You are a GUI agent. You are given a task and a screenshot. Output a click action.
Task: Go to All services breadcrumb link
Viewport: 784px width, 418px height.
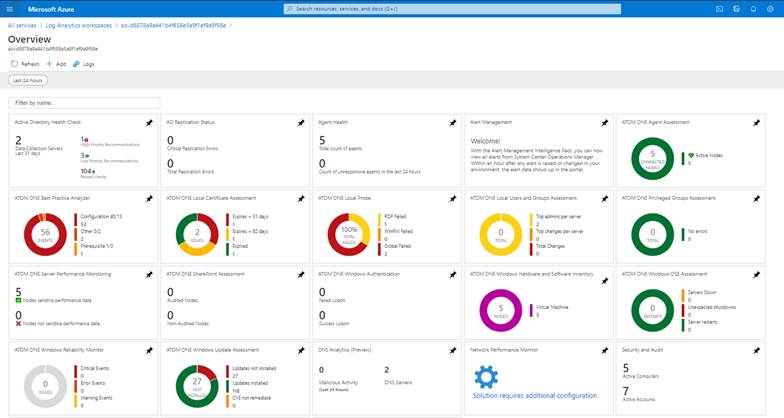pos(22,26)
